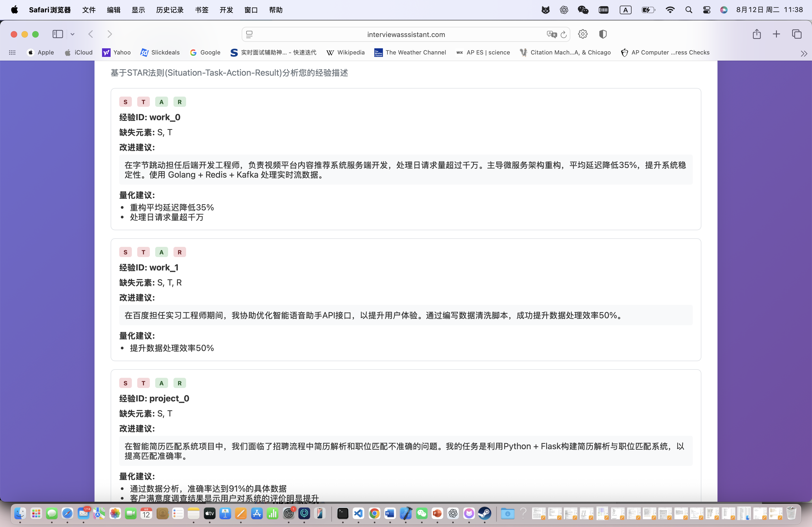Click the 经验ID: work_1 heading
Image resolution: width=812 pixels, height=527 pixels.
149,268
